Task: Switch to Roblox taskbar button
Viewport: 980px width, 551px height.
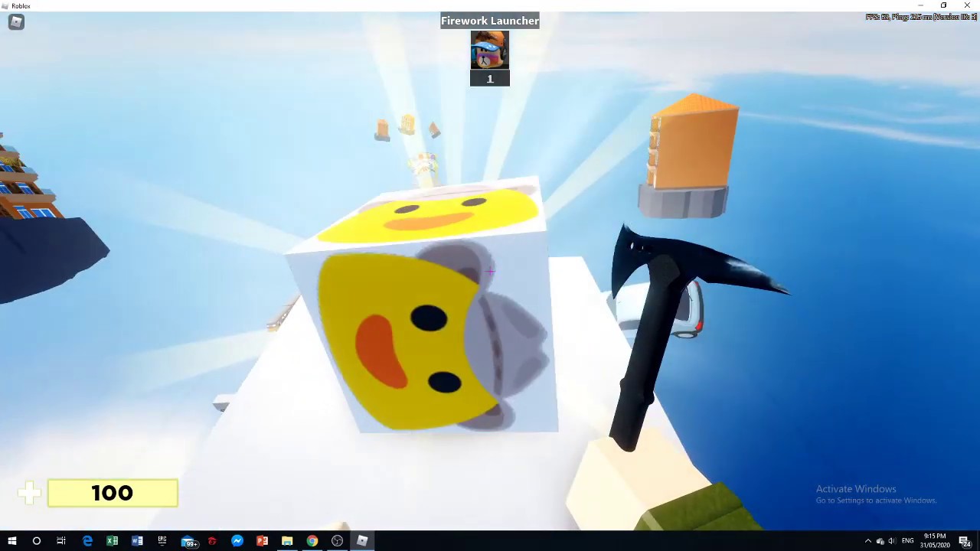Action: tap(362, 541)
